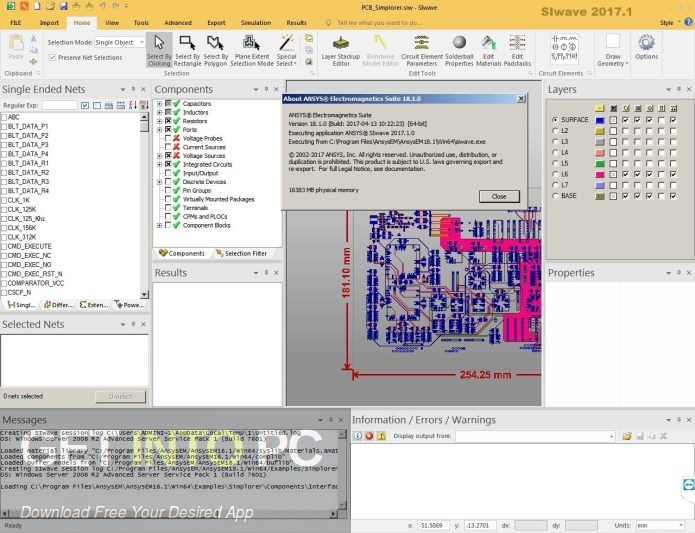This screenshot has height=533, width=695.
Task: Close the About ANSYS dialog with Close button
Action: click(499, 196)
